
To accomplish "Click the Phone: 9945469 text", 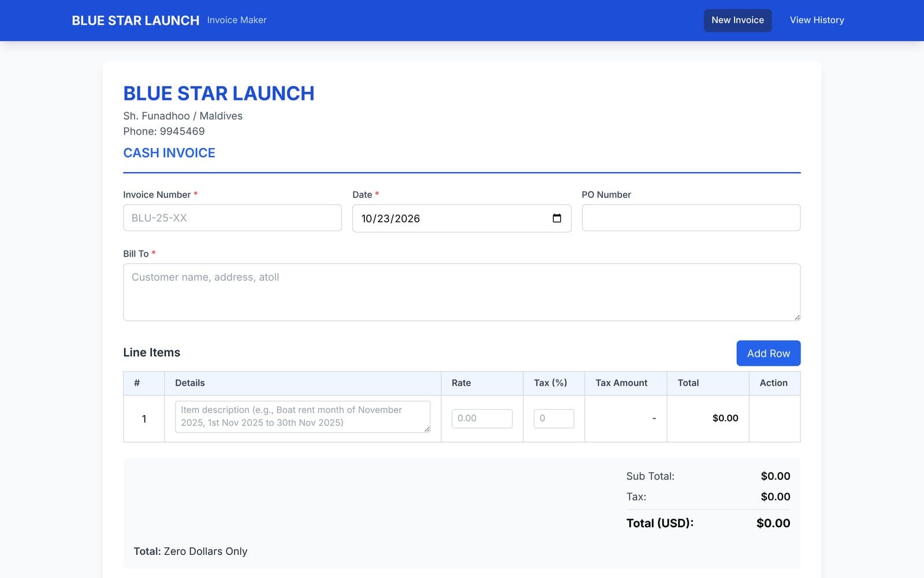I will click(164, 131).
